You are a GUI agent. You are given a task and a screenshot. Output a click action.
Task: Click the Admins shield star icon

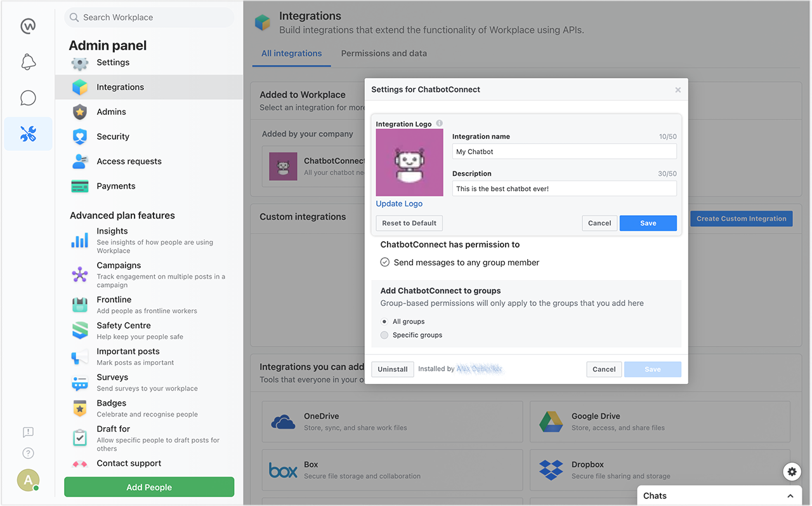coord(80,112)
